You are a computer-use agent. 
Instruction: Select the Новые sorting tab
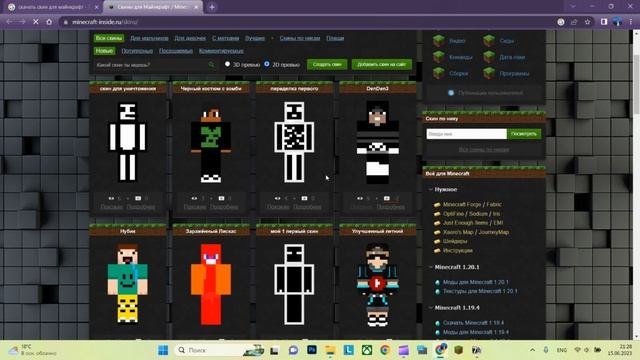(x=104, y=51)
